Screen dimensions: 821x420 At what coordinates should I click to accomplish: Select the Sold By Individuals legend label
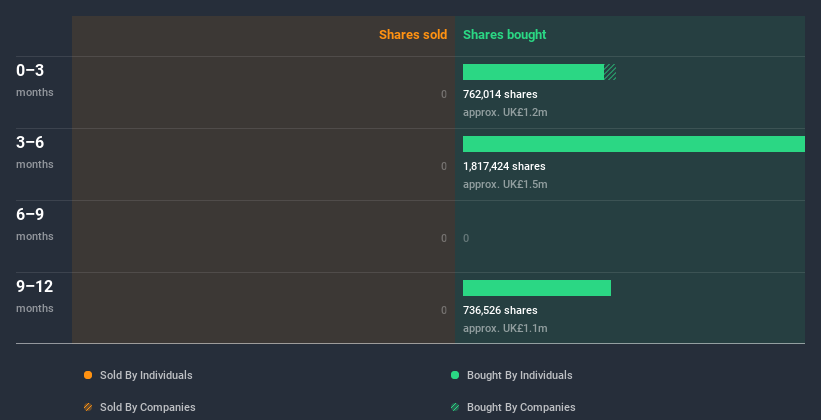pyautogui.click(x=146, y=375)
